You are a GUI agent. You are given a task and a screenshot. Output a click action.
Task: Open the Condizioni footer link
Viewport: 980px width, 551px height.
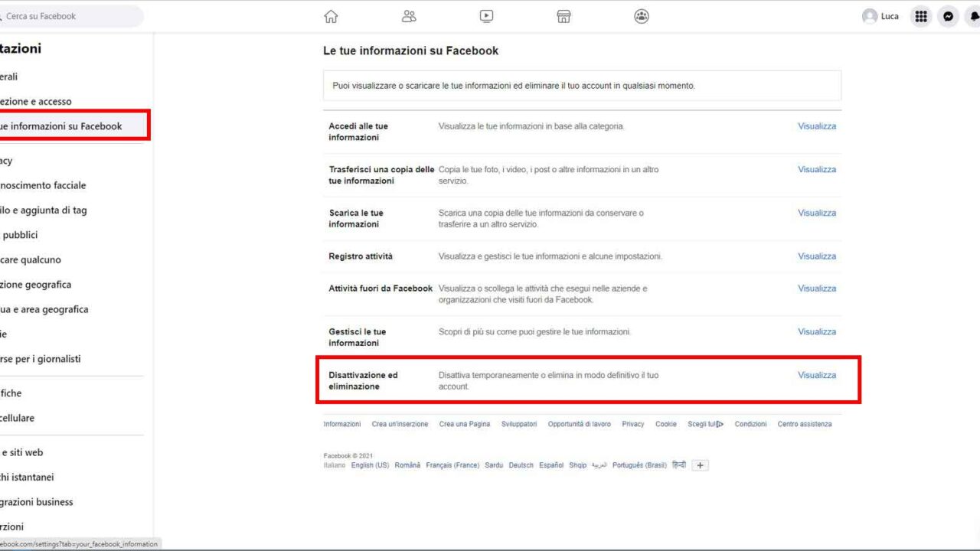pos(750,424)
